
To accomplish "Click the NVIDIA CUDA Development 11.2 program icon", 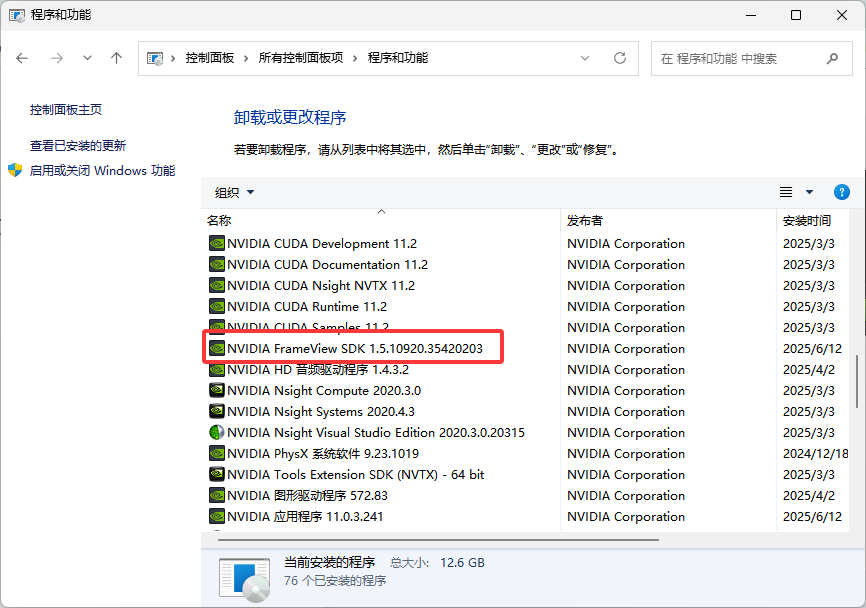I will pyautogui.click(x=216, y=243).
